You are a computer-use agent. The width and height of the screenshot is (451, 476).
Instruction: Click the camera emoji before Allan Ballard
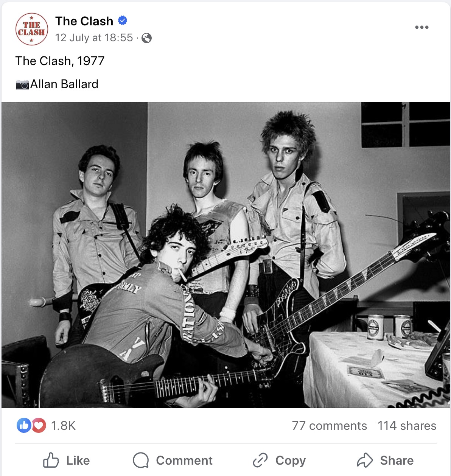pos(22,84)
